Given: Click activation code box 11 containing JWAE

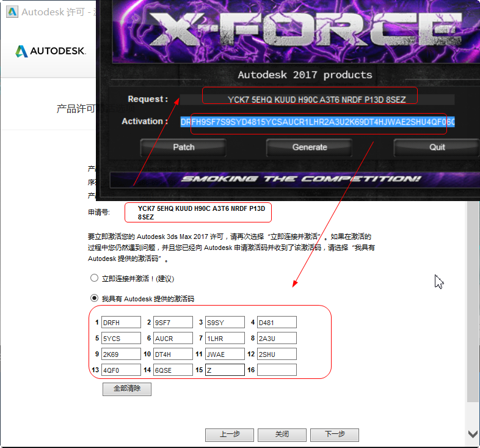Looking at the screenshot, I should (225, 354).
